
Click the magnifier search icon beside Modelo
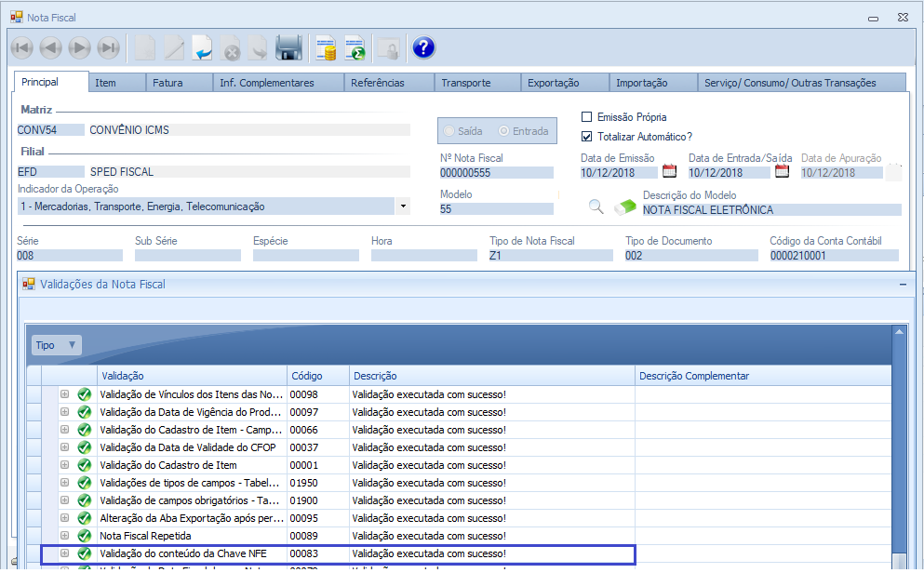click(x=596, y=207)
